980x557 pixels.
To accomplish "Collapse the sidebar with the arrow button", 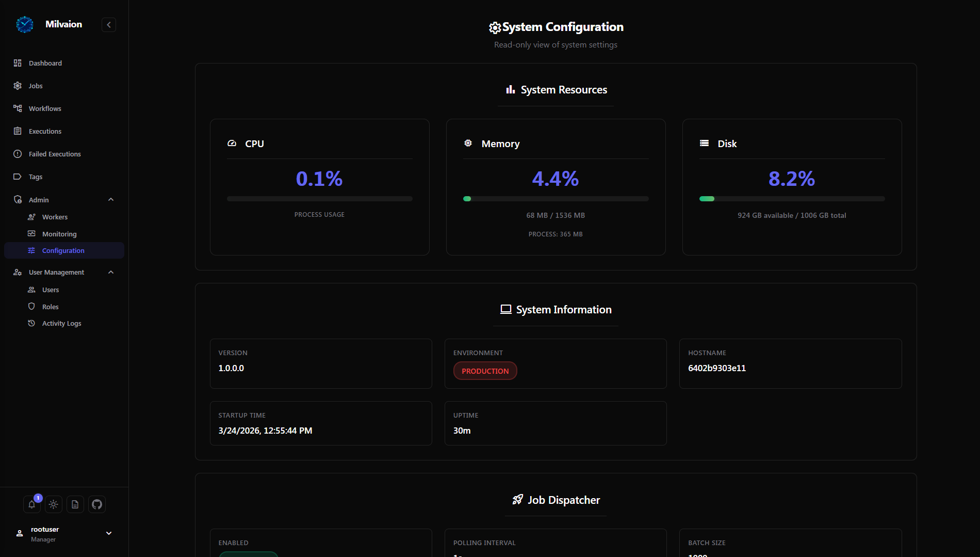I will click(109, 25).
